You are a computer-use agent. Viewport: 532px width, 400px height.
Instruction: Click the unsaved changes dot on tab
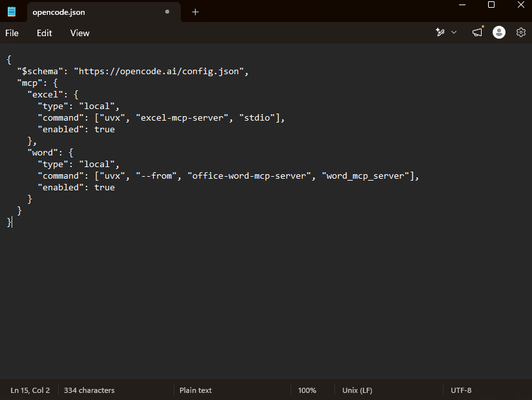point(167,12)
